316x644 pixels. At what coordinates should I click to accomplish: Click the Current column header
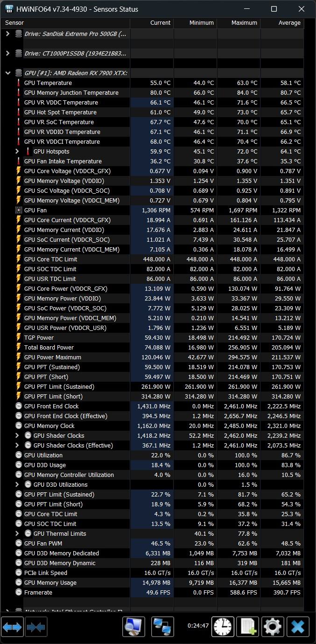click(x=152, y=23)
